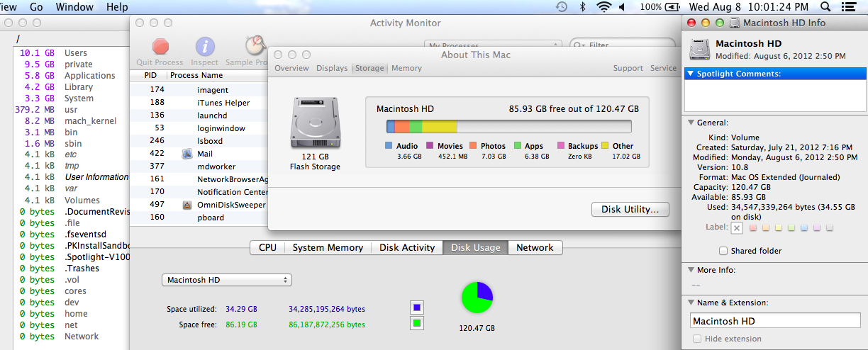
Task: Open the My Processes dropdown
Action: click(493, 45)
